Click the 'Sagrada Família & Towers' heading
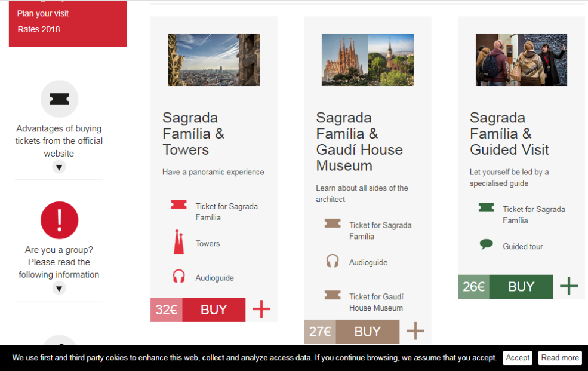Screen dimensions: 588x371 193,134
